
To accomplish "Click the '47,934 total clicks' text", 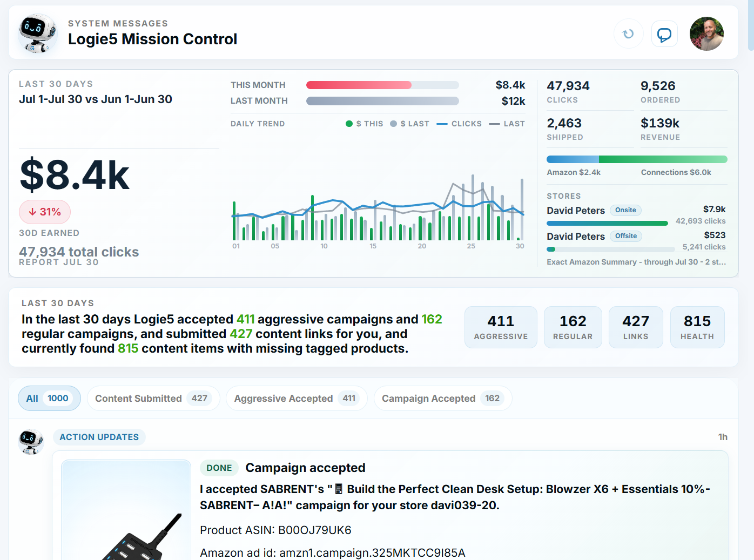I will pyautogui.click(x=79, y=252).
